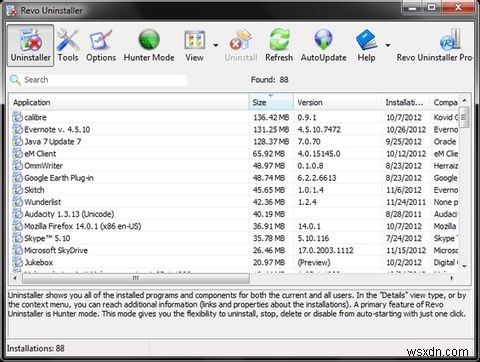Sort by Installation date column header
The height and width of the screenshot is (362, 480).
[406, 102]
